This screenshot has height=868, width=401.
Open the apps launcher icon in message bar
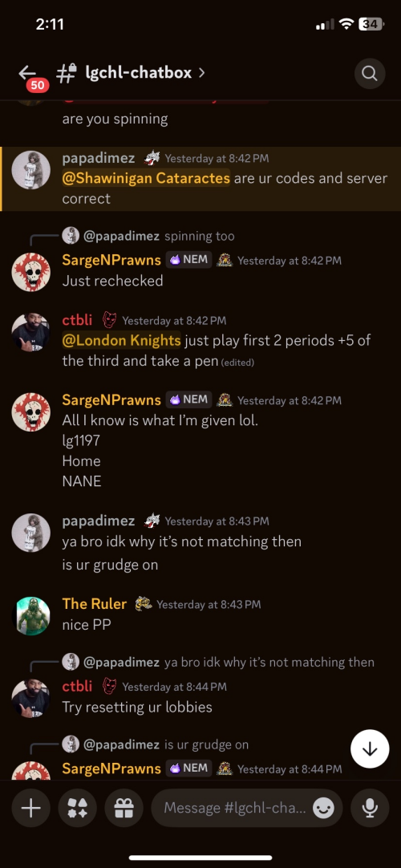tap(78, 809)
